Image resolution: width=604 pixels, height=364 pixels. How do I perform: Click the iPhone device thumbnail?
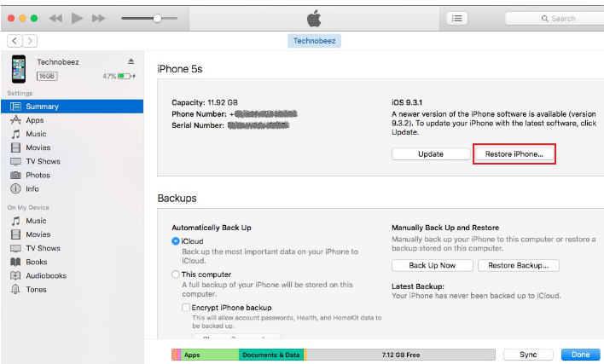(x=19, y=69)
